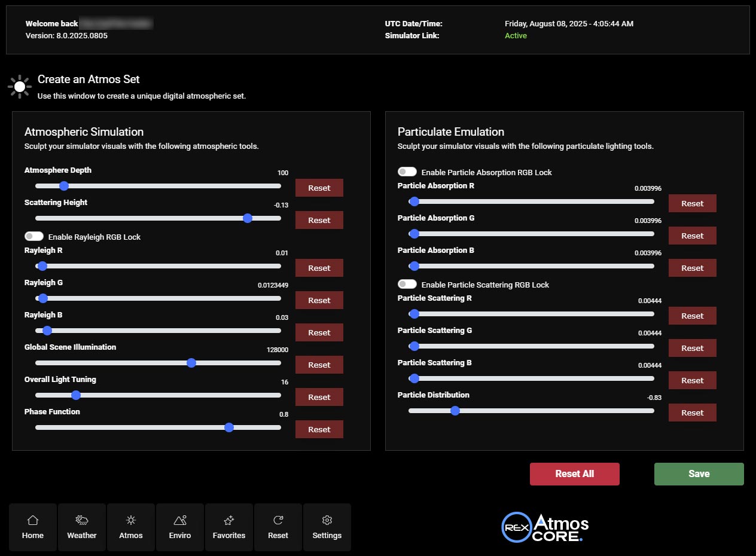The height and width of the screenshot is (556, 756).
Task: Enable Particle Scattering RGB Lock
Action: click(407, 283)
